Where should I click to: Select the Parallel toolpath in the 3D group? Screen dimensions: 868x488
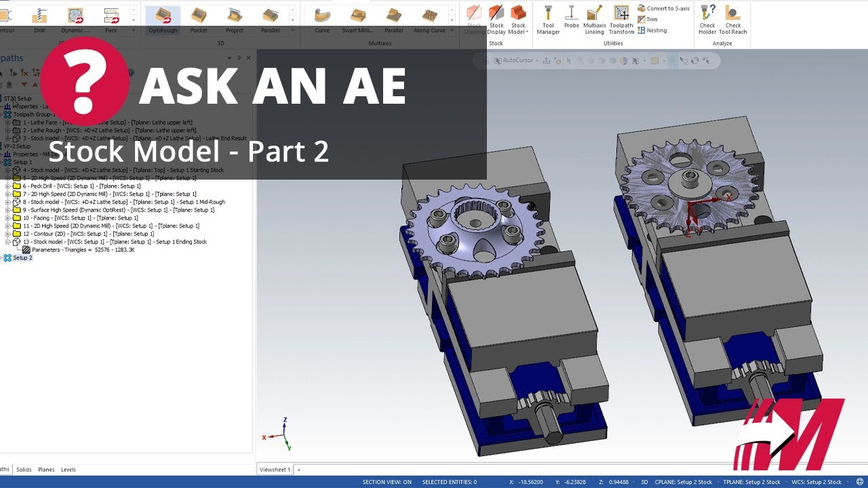(x=271, y=20)
